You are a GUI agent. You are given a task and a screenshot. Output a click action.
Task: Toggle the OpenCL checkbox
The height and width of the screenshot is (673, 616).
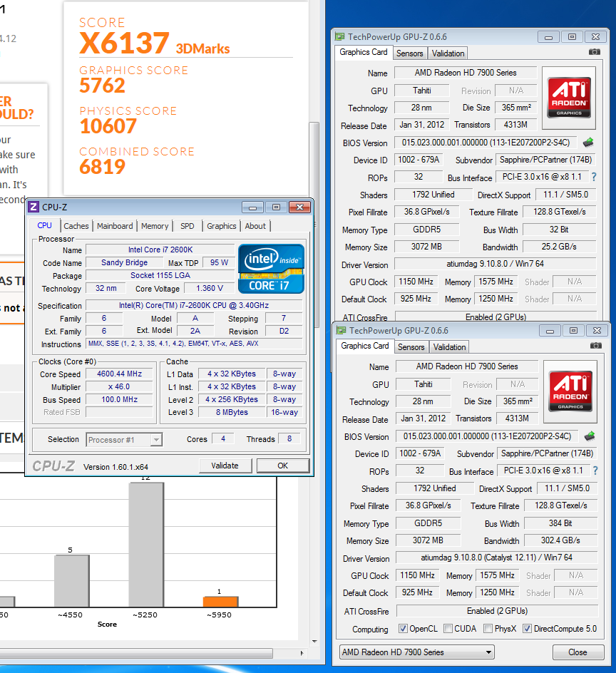[x=403, y=628]
